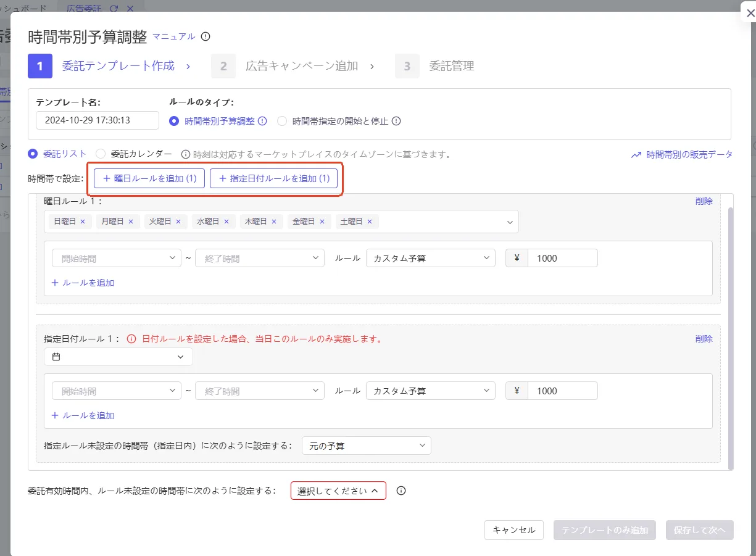Select 委託リスト view radio
This screenshot has width=756, height=556.
(x=33, y=154)
